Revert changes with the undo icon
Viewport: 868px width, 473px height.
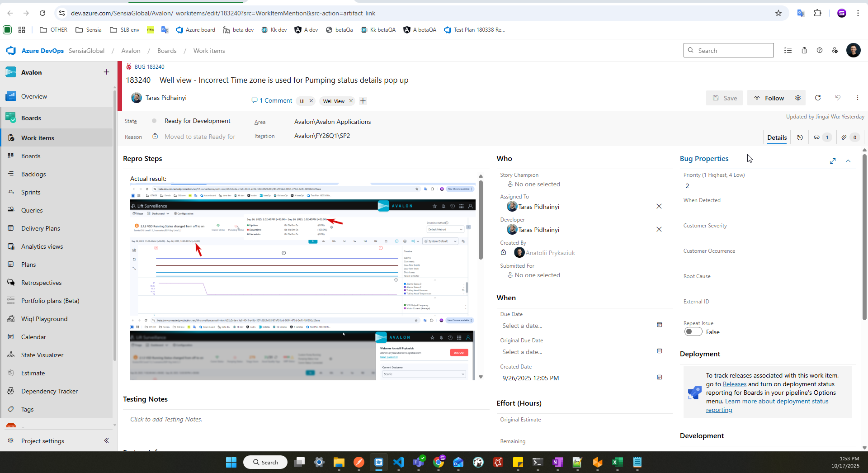pyautogui.click(x=838, y=98)
